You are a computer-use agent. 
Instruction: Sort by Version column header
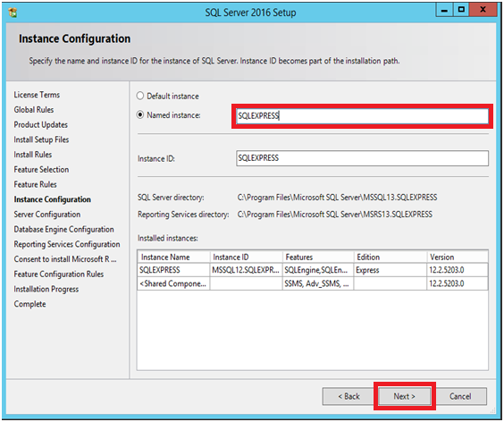458,257
